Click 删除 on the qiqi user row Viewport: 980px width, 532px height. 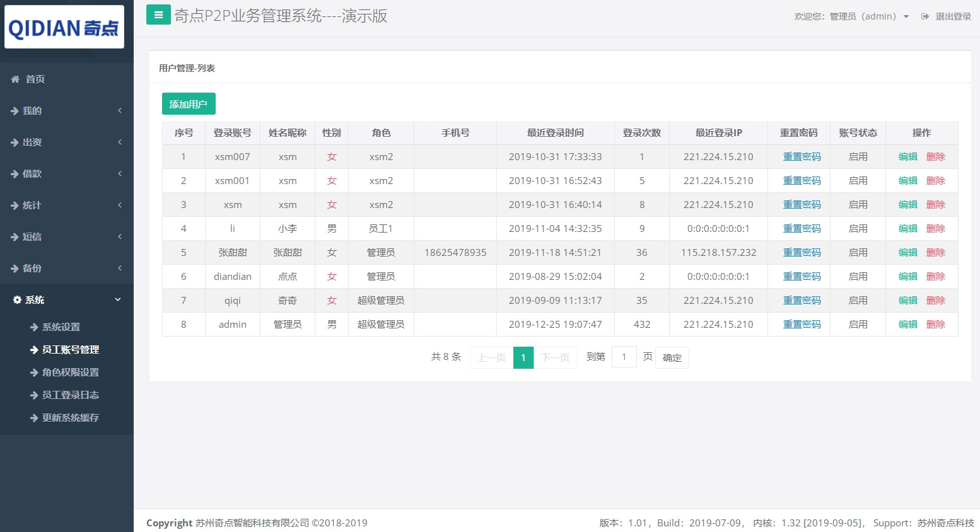click(x=936, y=300)
